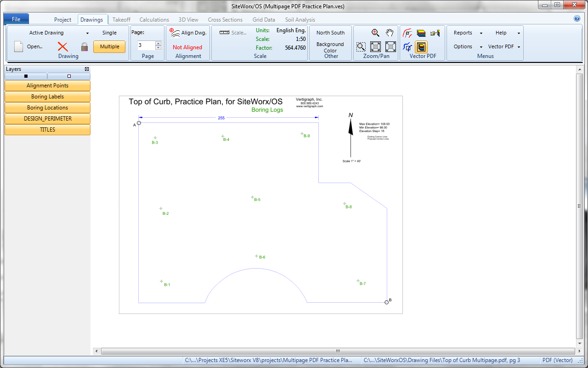Open the Vector PDF dropdown menu

pyautogui.click(x=504, y=46)
